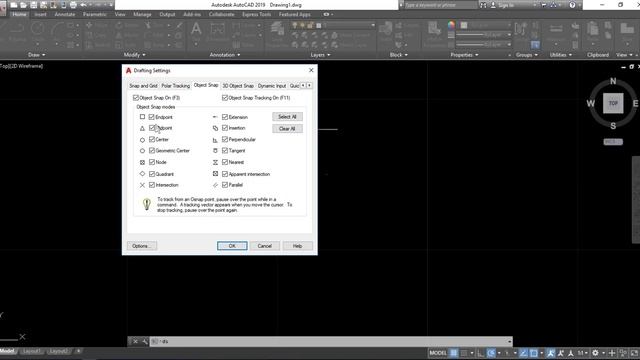The height and width of the screenshot is (360, 640).
Task: Open the Annotate ribbon tab
Action: tap(65, 14)
